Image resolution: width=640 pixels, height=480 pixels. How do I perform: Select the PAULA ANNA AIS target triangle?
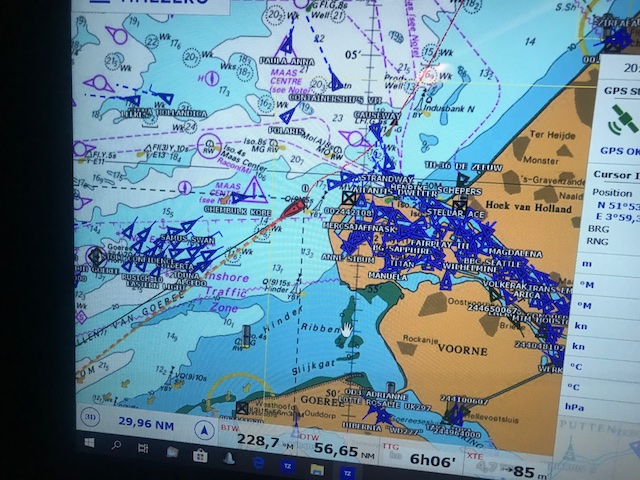[x=287, y=45]
